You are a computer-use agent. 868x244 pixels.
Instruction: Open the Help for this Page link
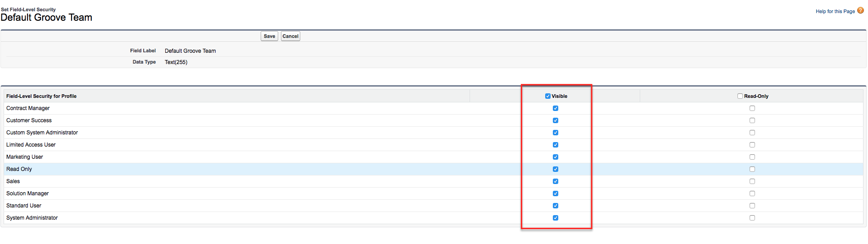835,11
